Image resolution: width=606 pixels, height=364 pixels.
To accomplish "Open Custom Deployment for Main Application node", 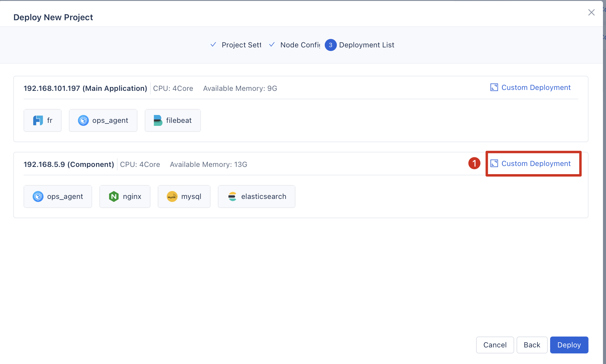I will tap(536, 88).
